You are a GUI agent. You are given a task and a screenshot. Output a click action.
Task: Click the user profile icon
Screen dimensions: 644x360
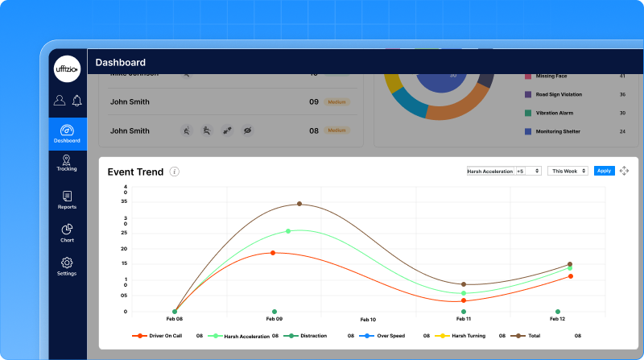pyautogui.click(x=60, y=101)
